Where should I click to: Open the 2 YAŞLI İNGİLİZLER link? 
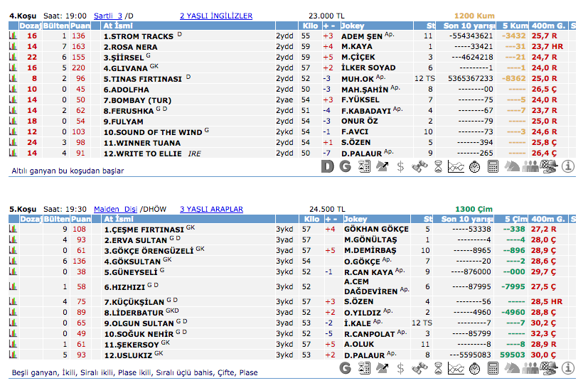coord(215,15)
